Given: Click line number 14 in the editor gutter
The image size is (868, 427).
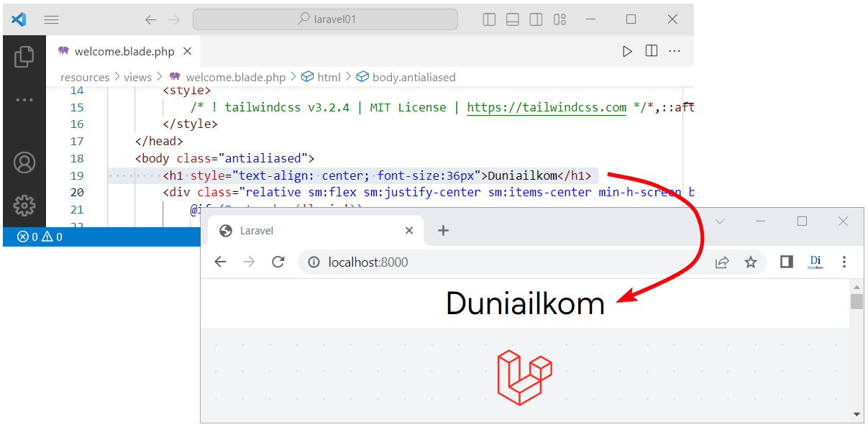Looking at the screenshot, I should (76, 90).
